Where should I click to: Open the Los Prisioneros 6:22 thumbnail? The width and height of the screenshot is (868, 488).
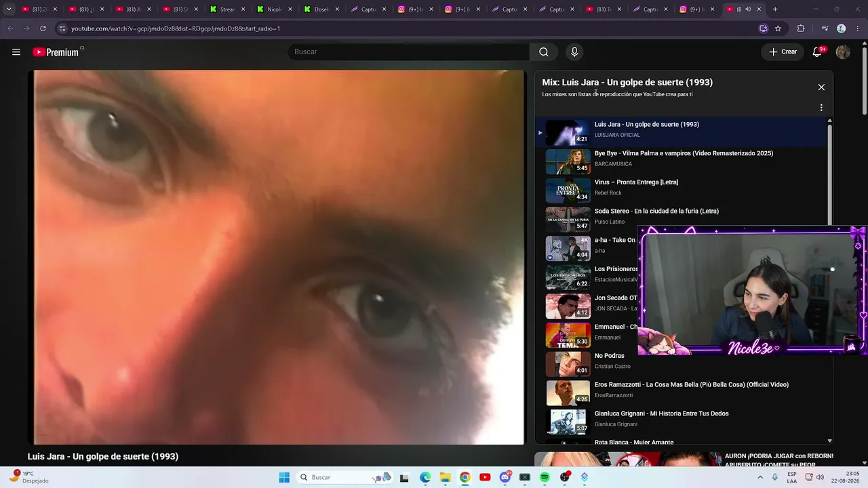(568, 278)
